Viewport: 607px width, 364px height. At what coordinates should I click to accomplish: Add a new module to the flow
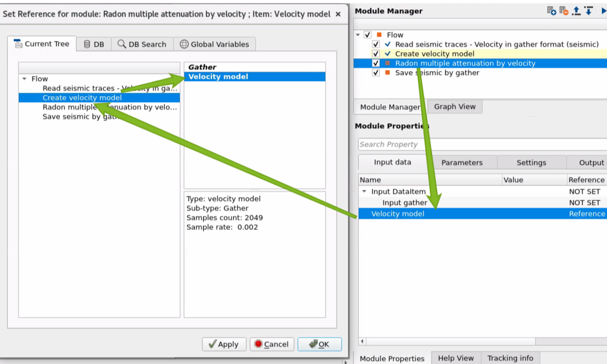click(x=551, y=10)
